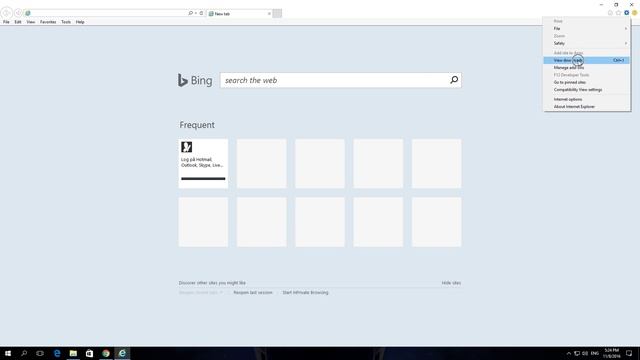This screenshot has height=360, width=640.
Task: Open the File menu in menu bar
Action: [x=6, y=22]
